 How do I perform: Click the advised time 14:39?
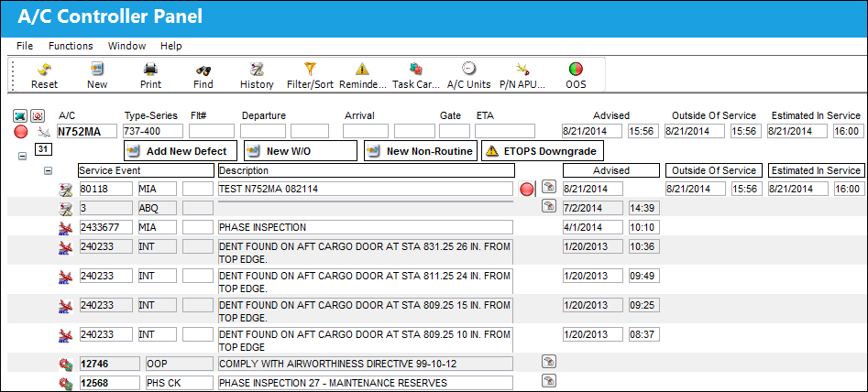tap(643, 208)
